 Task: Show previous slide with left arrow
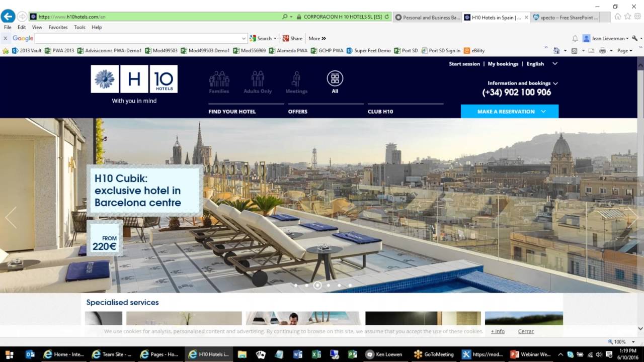[x=11, y=217]
